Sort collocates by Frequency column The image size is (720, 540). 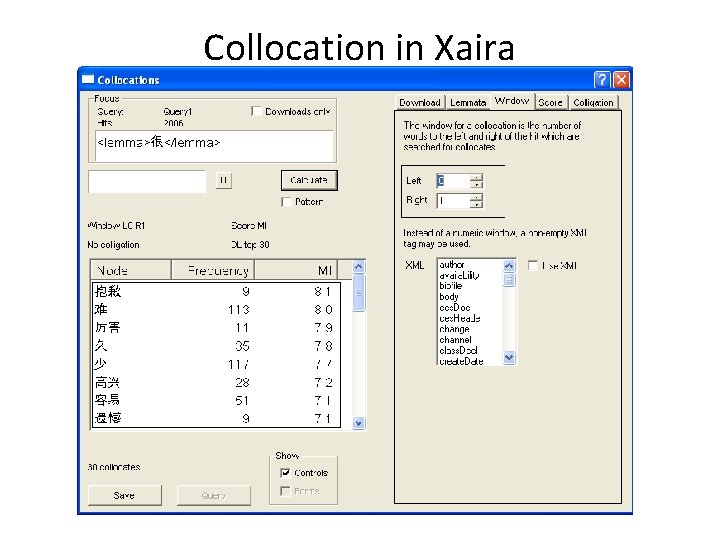pyautogui.click(x=213, y=270)
